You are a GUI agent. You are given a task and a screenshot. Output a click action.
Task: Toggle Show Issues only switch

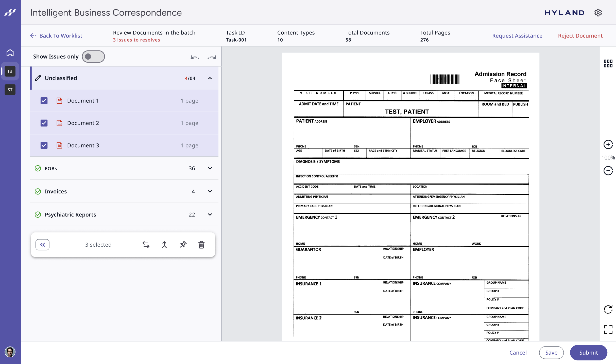pyautogui.click(x=93, y=57)
